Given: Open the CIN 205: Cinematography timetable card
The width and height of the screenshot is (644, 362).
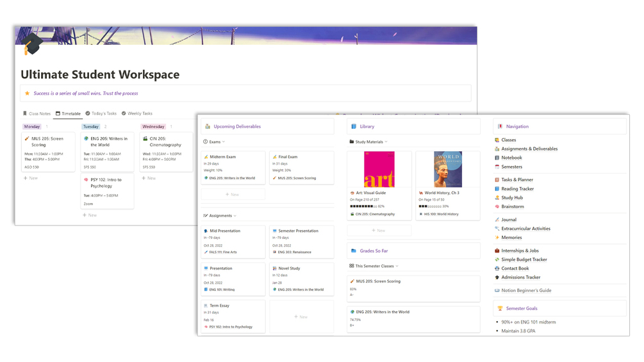Looking at the screenshot, I should 166,152.
